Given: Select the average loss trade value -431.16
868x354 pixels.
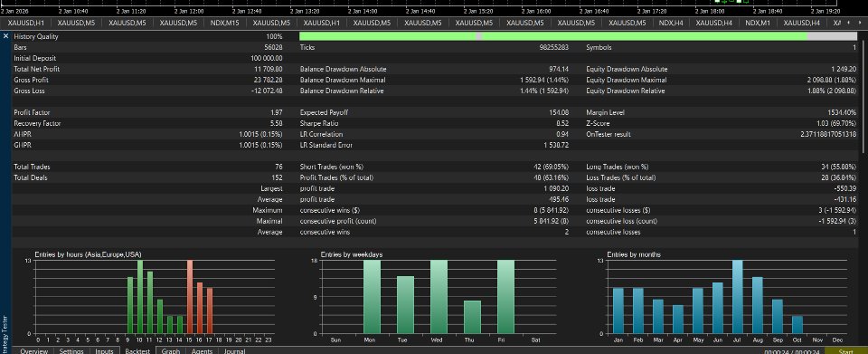Looking at the screenshot, I should (x=846, y=199).
